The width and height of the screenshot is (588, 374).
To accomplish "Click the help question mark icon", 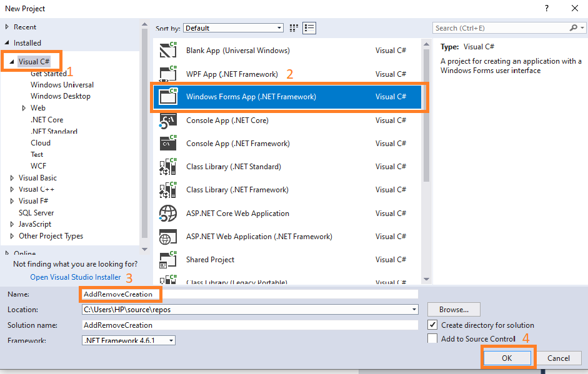I will click(x=547, y=8).
